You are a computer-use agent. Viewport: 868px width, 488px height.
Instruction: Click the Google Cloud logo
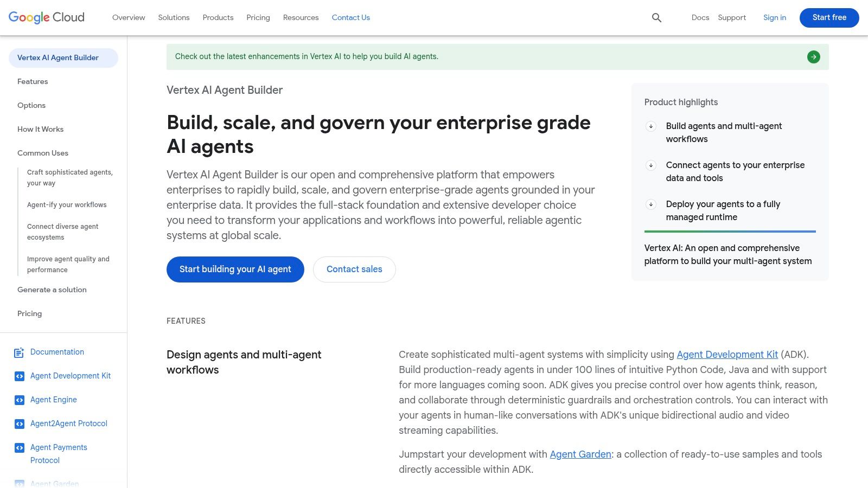coord(46,17)
